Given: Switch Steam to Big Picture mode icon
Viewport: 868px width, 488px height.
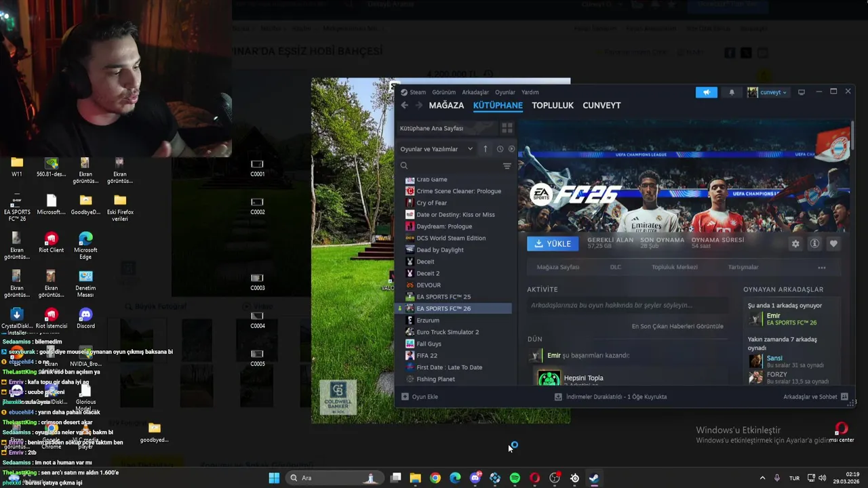Looking at the screenshot, I should 801,92.
